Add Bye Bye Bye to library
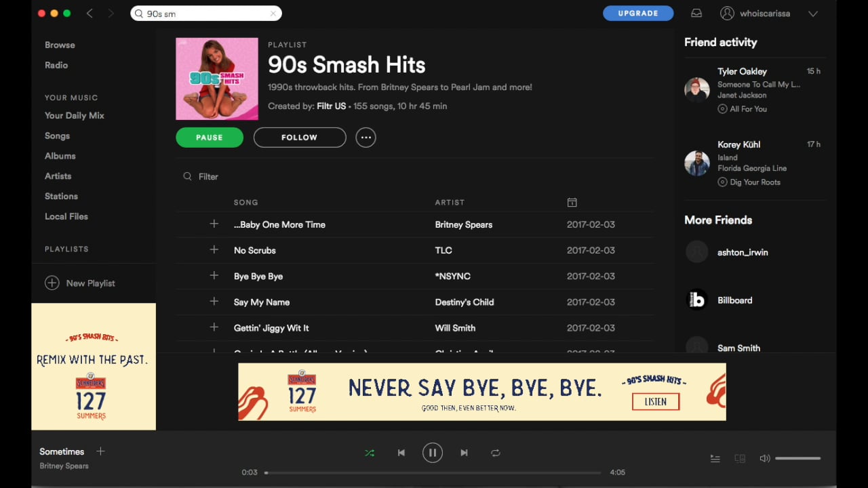Viewport: 868px width, 488px height. click(x=214, y=275)
